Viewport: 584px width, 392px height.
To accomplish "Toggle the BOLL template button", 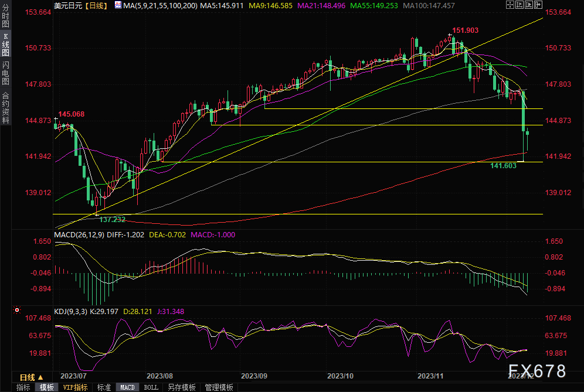I will click(x=151, y=387).
